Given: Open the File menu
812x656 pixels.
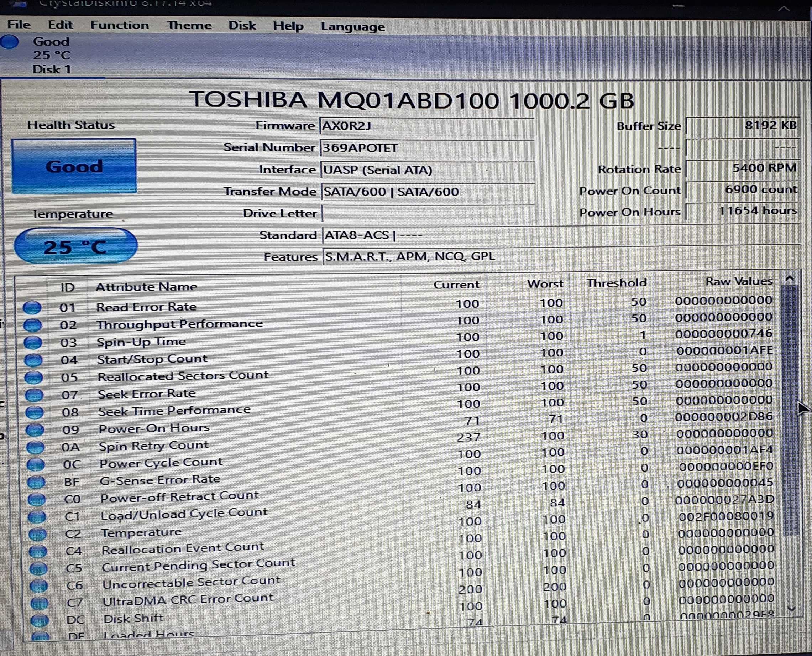Looking at the screenshot, I should (19, 25).
